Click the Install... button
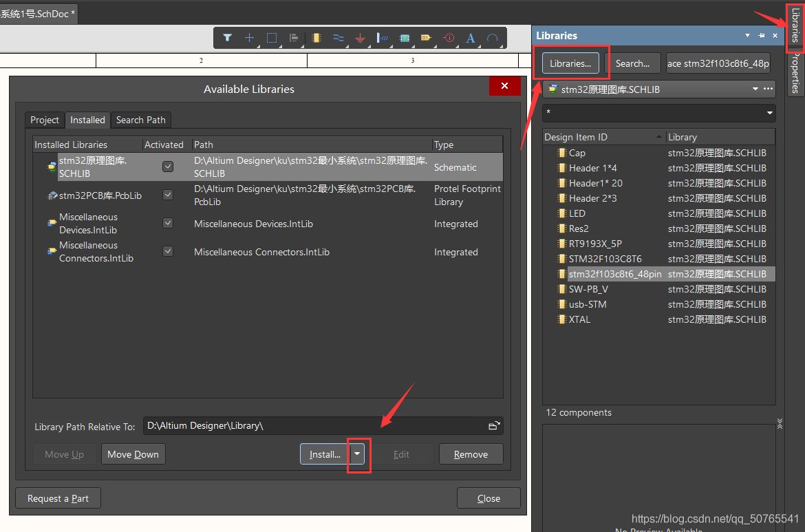Image resolution: width=805 pixels, height=532 pixels. click(x=325, y=454)
